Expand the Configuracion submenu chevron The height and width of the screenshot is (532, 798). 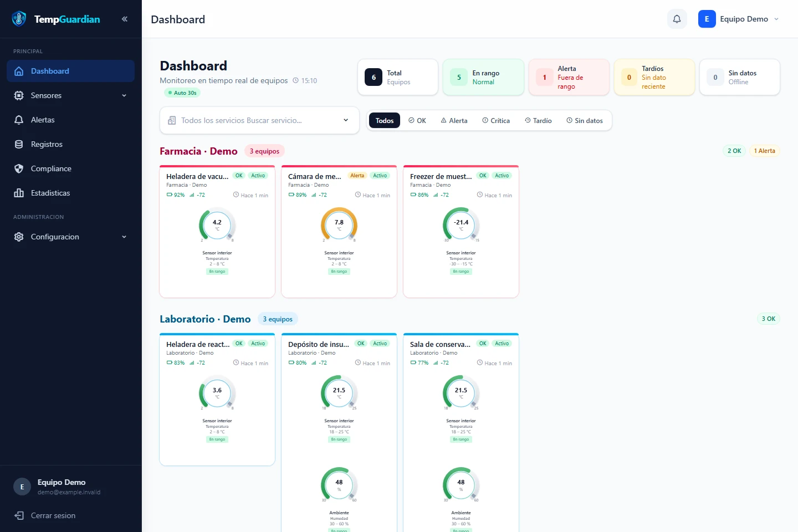tap(124, 237)
